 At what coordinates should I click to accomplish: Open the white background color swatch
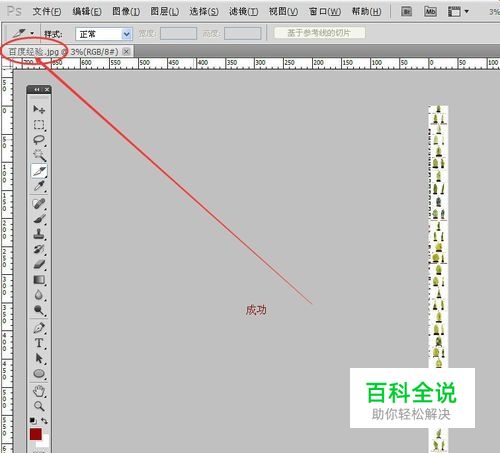coord(45,442)
